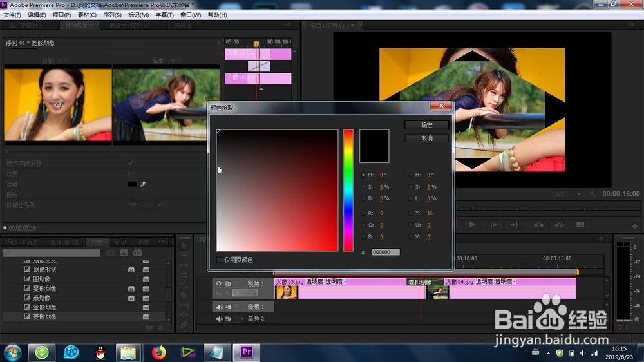Select the Slide tool
644x362 pixels.
[x=184, y=315]
